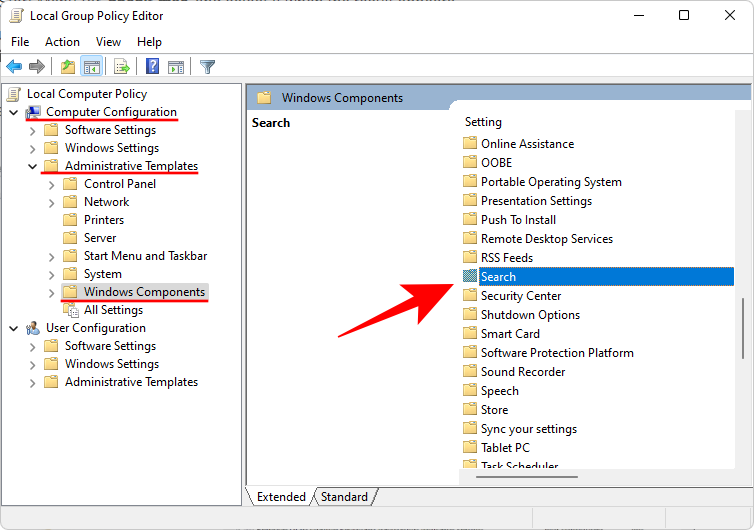Click the Filter funnel toolbar icon
Viewport: 754px width, 530px height.
(x=207, y=67)
